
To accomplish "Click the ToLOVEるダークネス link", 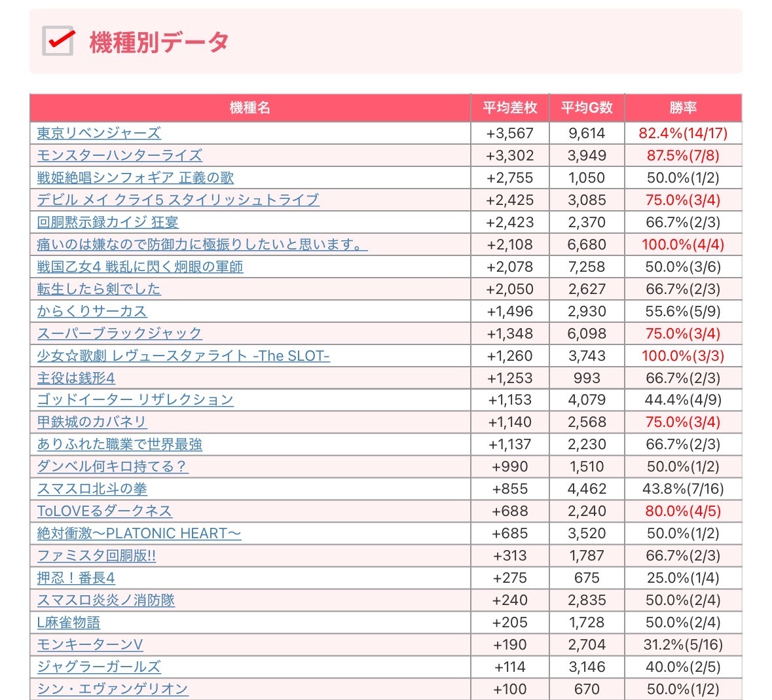I will (x=104, y=511).
